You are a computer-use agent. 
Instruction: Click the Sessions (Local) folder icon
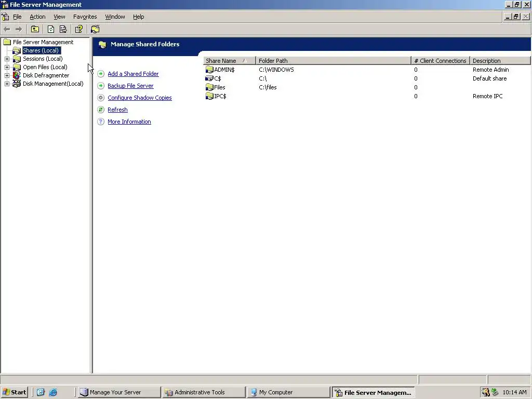tap(17, 59)
